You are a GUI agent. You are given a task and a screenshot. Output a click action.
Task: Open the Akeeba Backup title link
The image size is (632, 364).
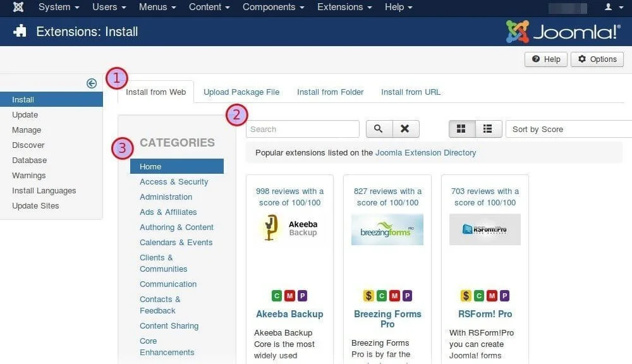click(290, 314)
